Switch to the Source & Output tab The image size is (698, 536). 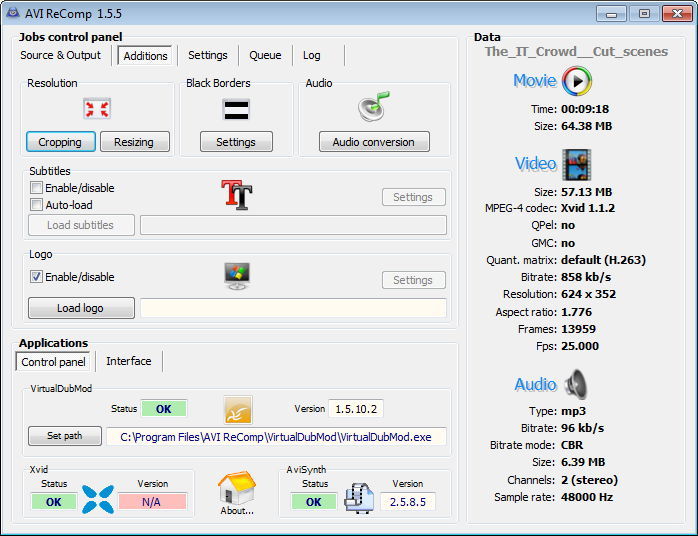[x=61, y=55]
